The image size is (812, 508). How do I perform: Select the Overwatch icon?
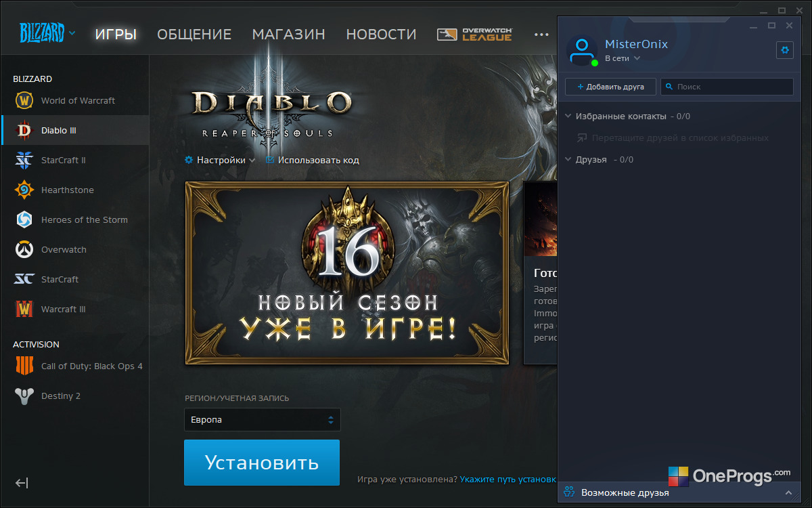coord(24,249)
